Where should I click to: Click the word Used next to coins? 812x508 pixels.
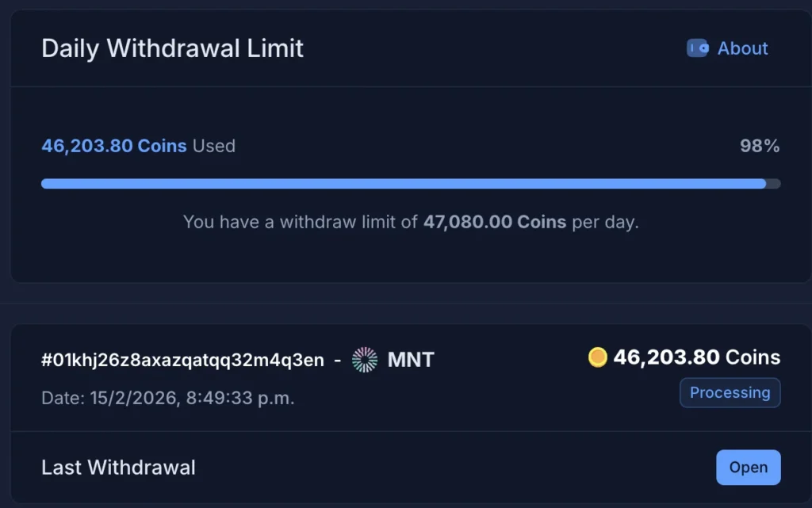(x=214, y=146)
